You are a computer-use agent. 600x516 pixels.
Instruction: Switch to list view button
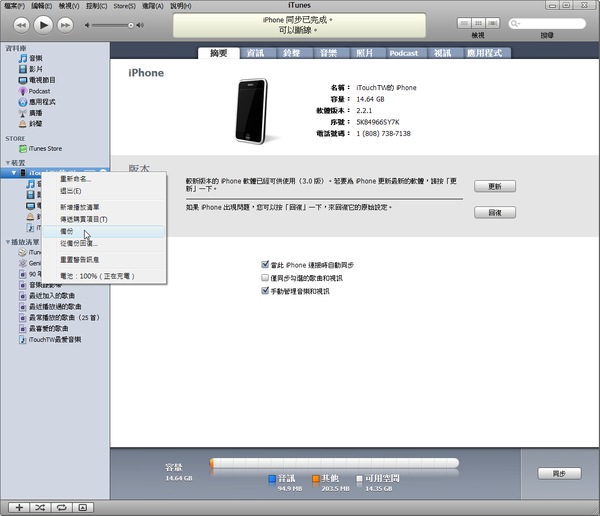click(464, 23)
